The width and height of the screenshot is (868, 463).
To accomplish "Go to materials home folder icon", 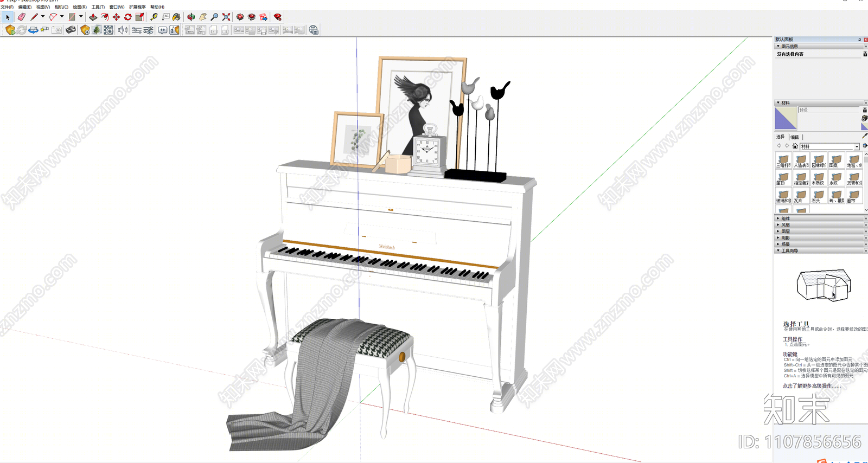I will [x=795, y=146].
